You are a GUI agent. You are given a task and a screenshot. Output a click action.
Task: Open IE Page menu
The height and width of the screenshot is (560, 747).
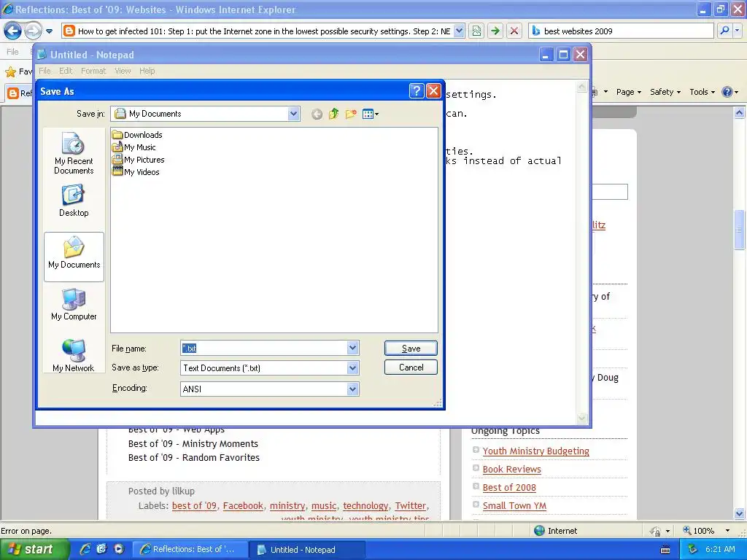[628, 92]
